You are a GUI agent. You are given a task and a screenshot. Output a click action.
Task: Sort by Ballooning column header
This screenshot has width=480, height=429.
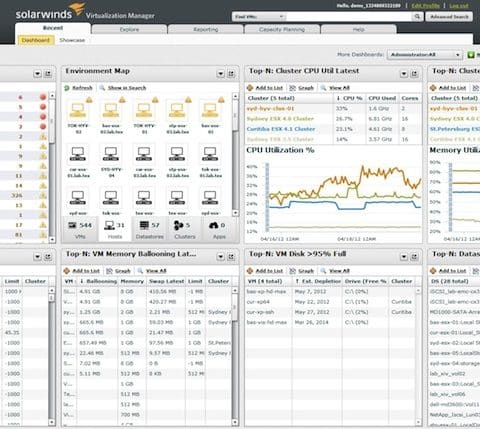click(98, 281)
